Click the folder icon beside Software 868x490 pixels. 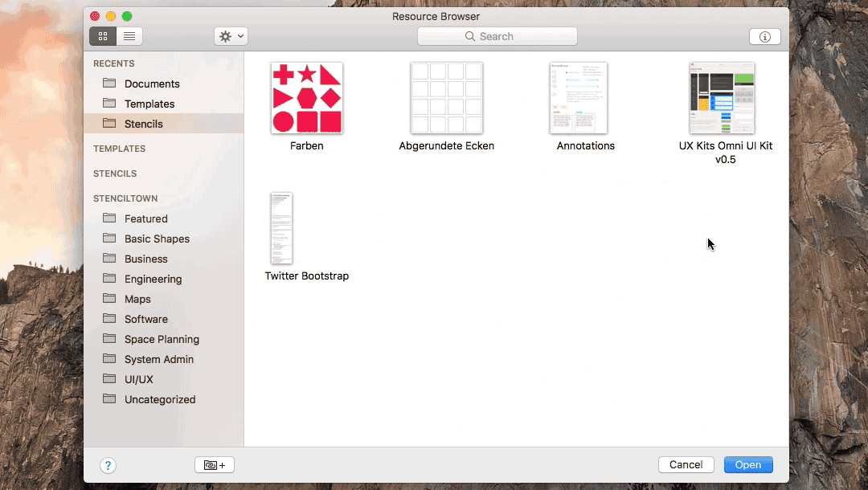109,319
